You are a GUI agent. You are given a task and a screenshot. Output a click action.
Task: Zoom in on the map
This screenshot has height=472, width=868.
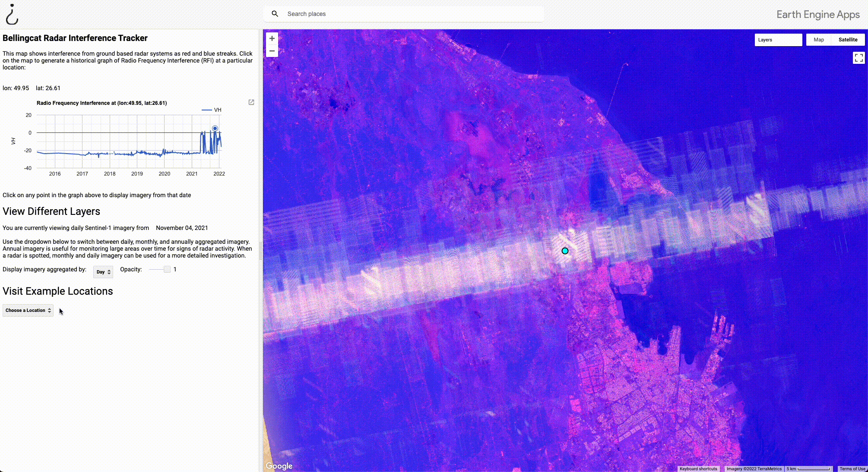click(x=272, y=38)
